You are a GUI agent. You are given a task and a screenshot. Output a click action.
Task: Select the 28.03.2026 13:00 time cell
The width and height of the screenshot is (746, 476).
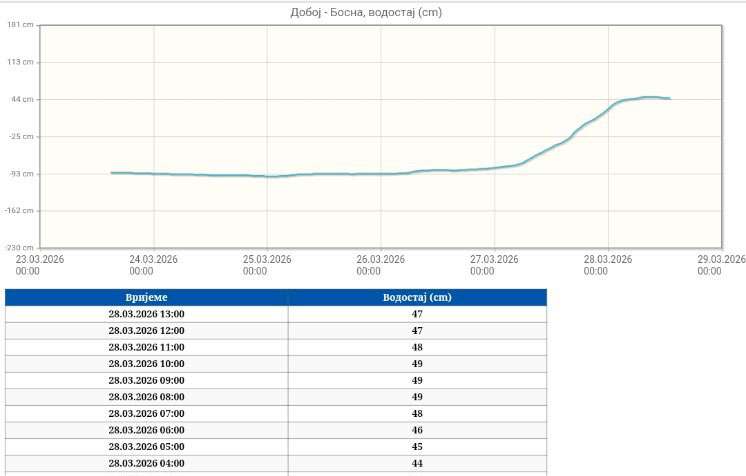[146, 314]
